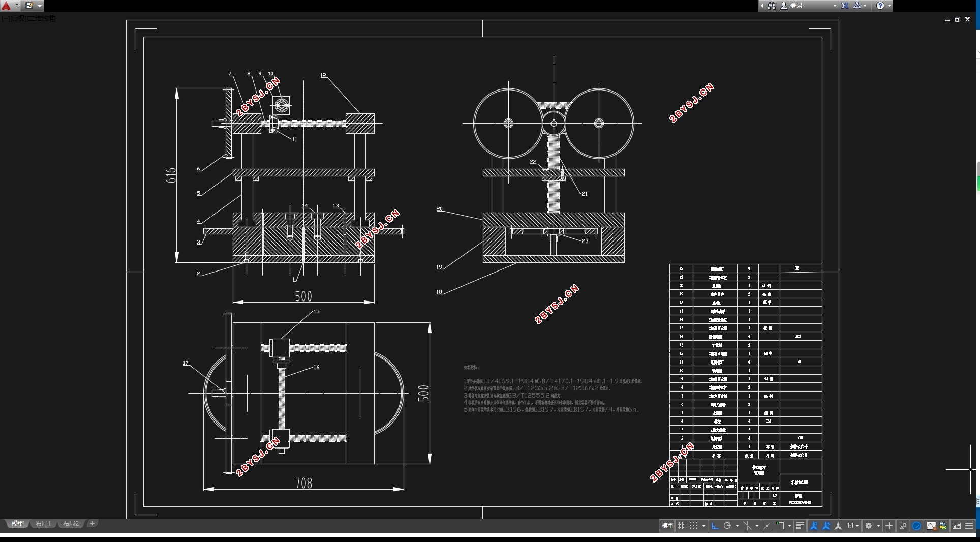Open the help question mark icon

pos(880,6)
